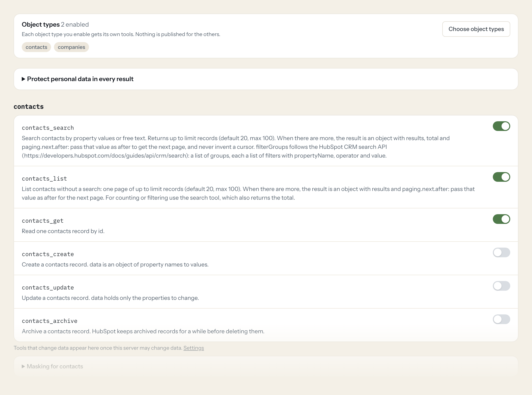Viewport: 532px width, 395px height.
Task: Click the contacts_update tool name
Action: coord(48,288)
